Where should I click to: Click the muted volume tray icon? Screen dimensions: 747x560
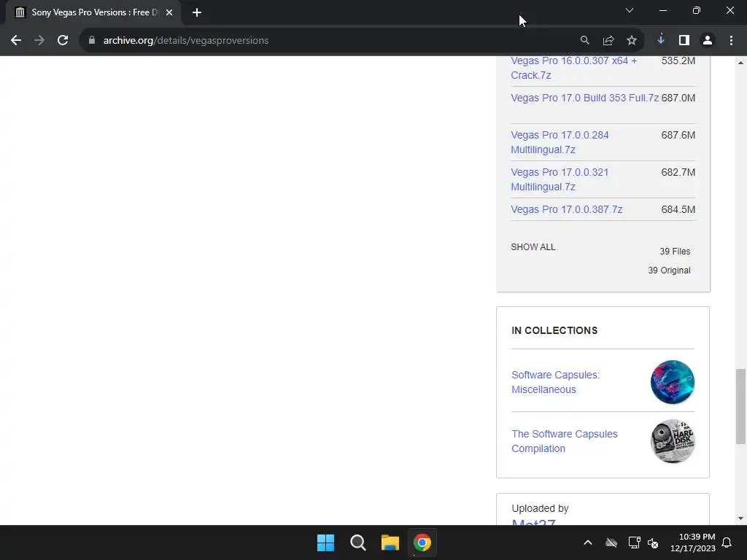(x=653, y=542)
